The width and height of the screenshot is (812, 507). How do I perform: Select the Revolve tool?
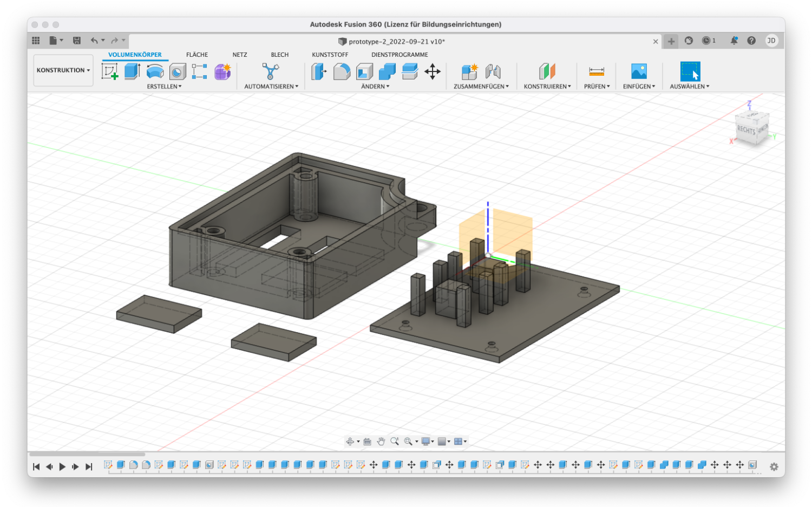coord(155,71)
